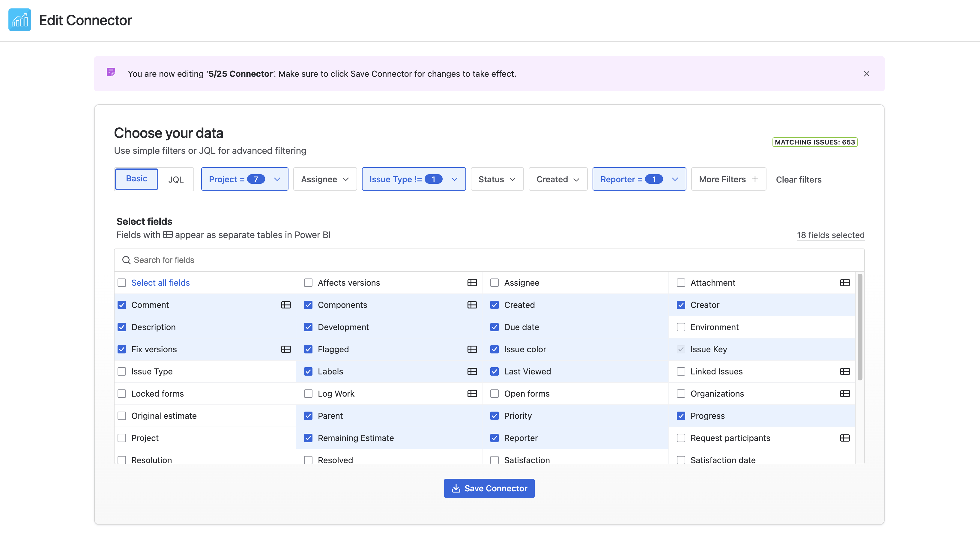Check the Environment field checkbox
This screenshot has width=980, height=536.
tap(681, 327)
